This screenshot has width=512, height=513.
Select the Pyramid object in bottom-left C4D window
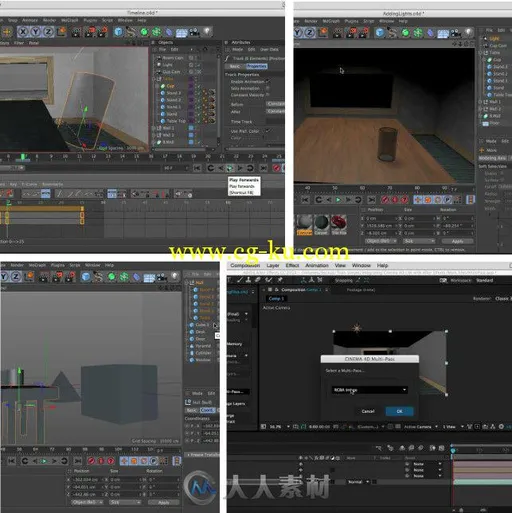tap(203, 346)
